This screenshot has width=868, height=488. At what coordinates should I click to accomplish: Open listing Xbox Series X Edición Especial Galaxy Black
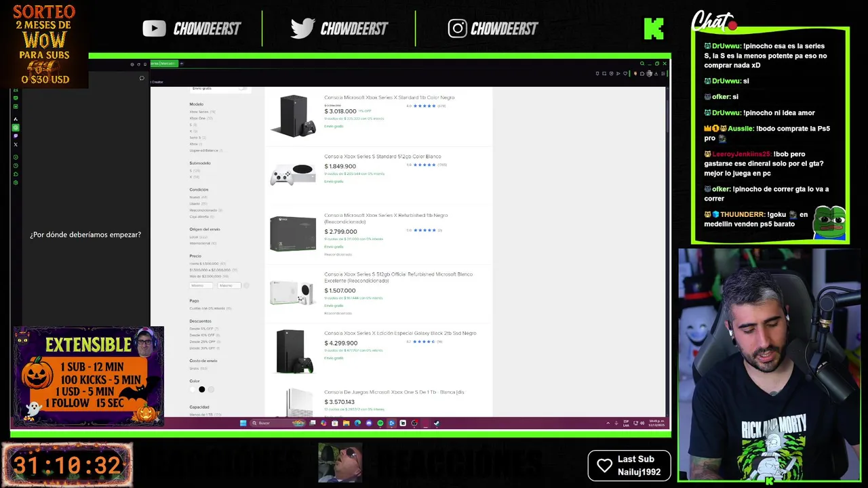click(400, 333)
